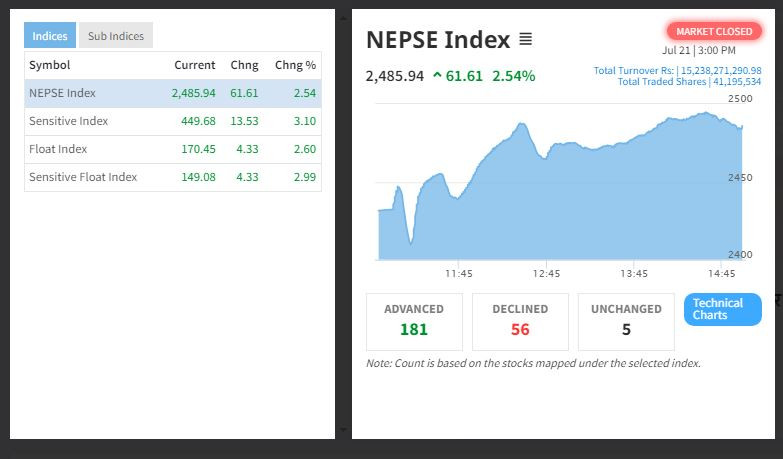Click the 2450 y-axis label
783x459 pixels.
(x=740, y=177)
